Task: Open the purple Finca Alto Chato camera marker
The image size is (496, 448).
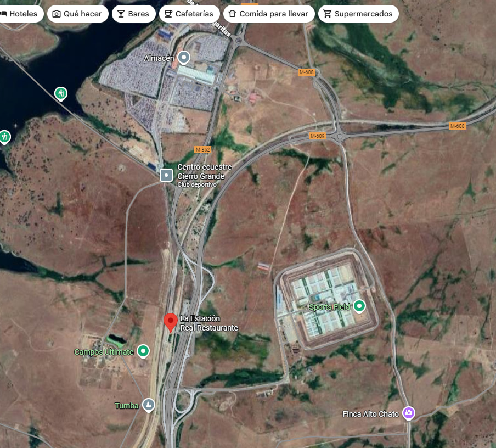Action: point(408,413)
